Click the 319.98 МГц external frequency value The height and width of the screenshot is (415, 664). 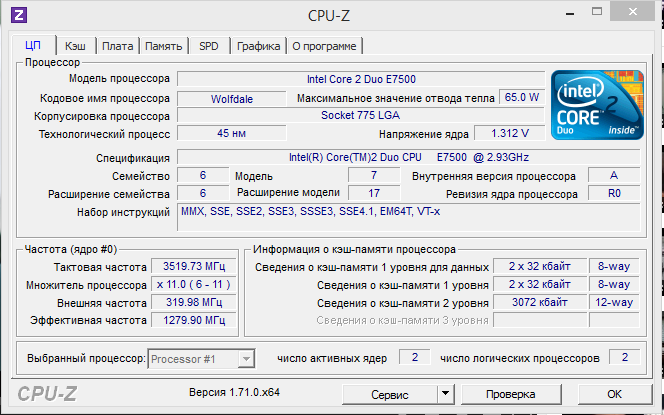click(194, 302)
